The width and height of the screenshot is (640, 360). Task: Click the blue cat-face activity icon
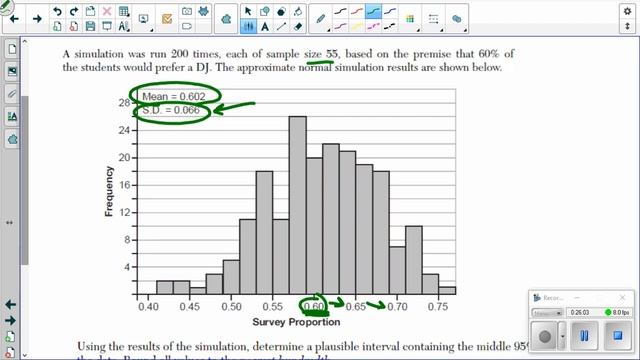click(203, 11)
